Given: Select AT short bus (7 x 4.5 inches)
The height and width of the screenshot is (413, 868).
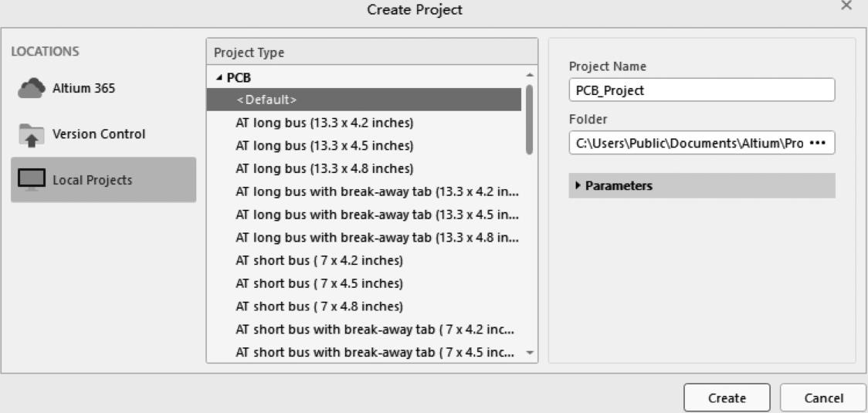Looking at the screenshot, I should pos(319,283).
